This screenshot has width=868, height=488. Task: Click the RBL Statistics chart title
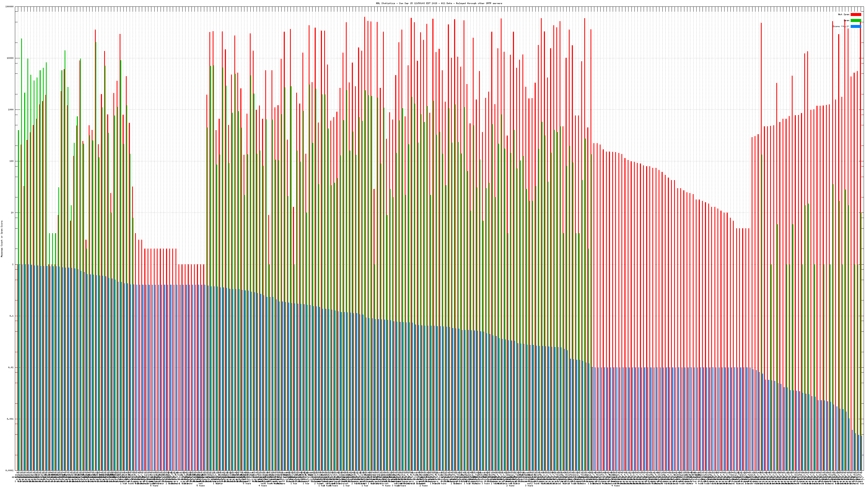click(x=439, y=3)
